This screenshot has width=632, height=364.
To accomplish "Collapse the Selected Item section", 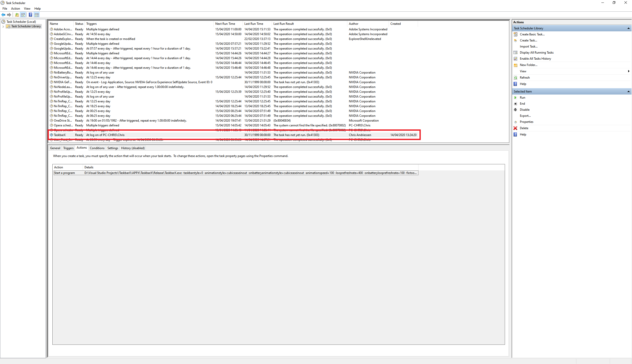I will pyautogui.click(x=629, y=91).
